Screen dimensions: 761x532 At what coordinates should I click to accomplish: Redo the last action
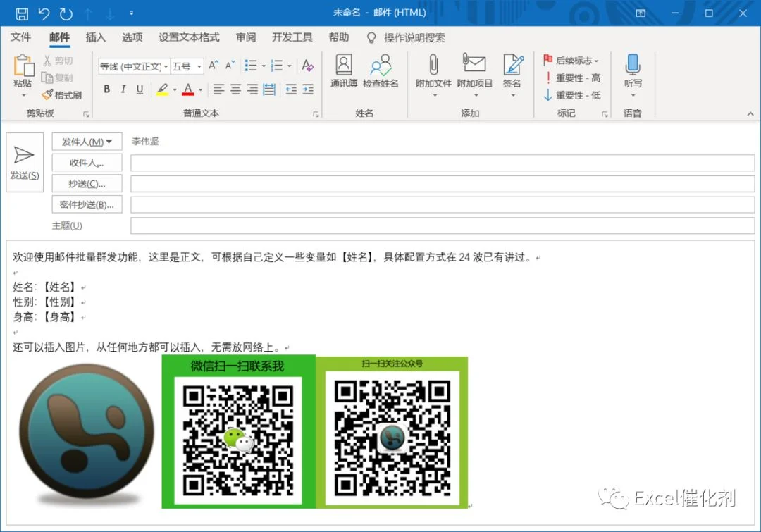pos(66,13)
